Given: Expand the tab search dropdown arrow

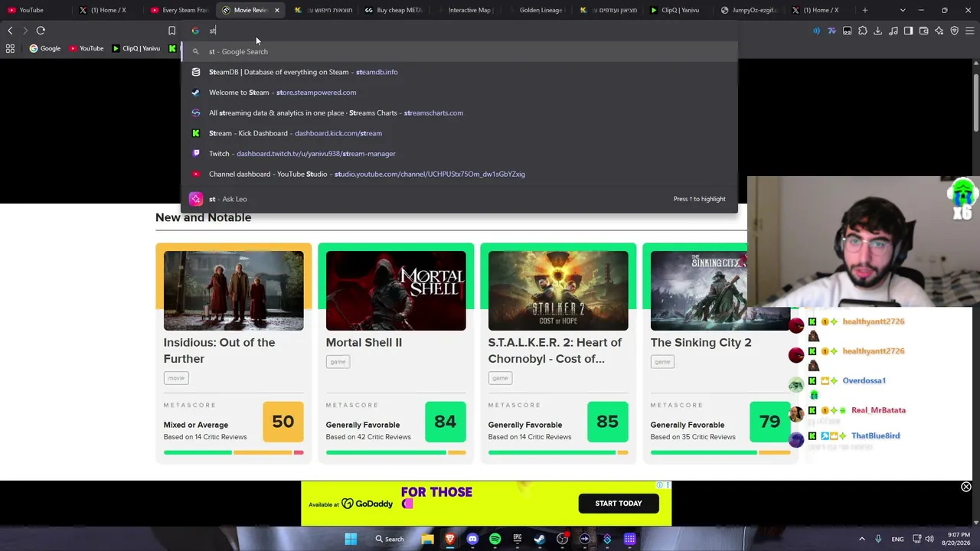Looking at the screenshot, I should [x=903, y=10].
